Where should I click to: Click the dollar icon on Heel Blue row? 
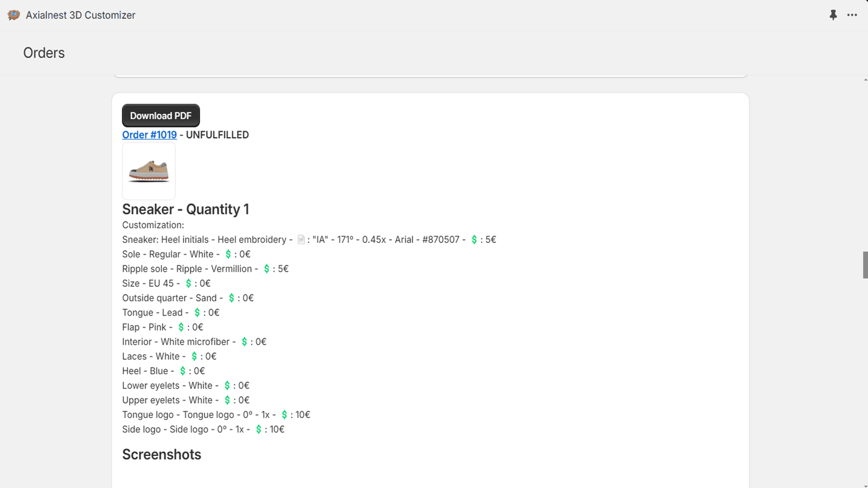tap(183, 371)
